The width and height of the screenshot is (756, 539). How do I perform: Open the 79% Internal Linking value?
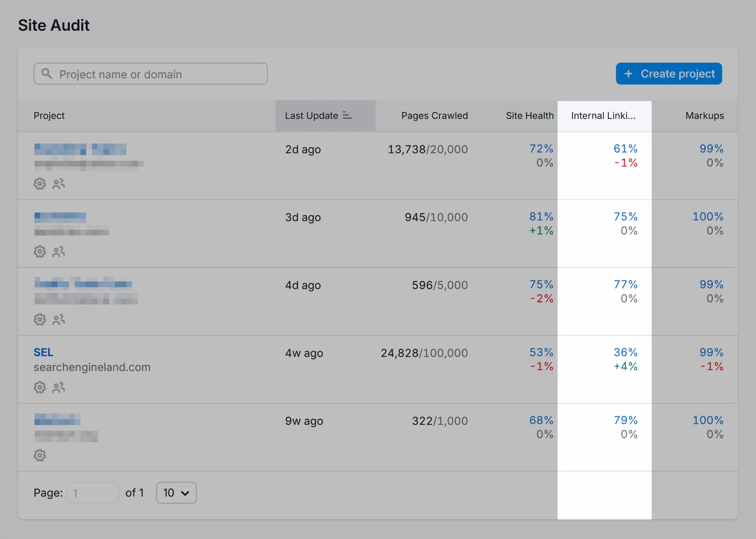626,420
